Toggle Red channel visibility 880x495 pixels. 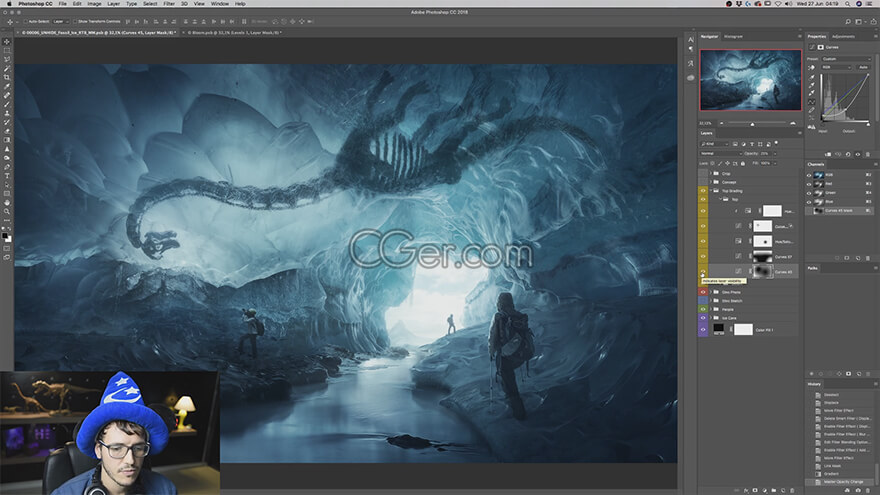pos(809,184)
